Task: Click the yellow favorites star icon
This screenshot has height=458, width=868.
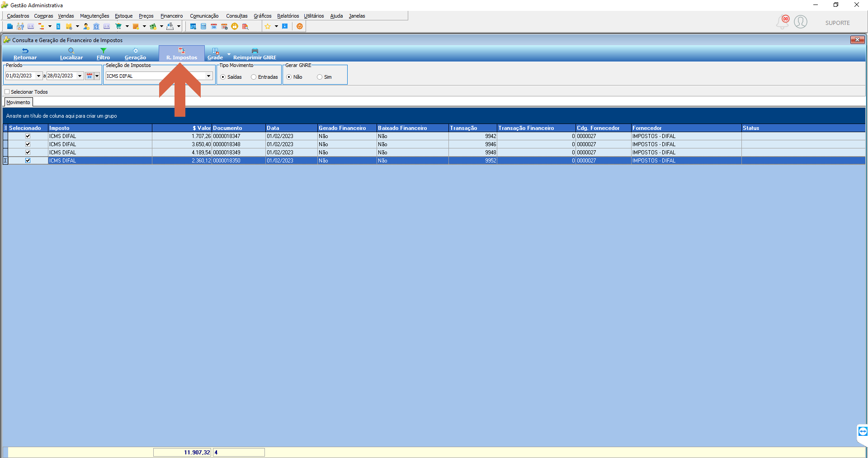Action: pyautogui.click(x=268, y=26)
